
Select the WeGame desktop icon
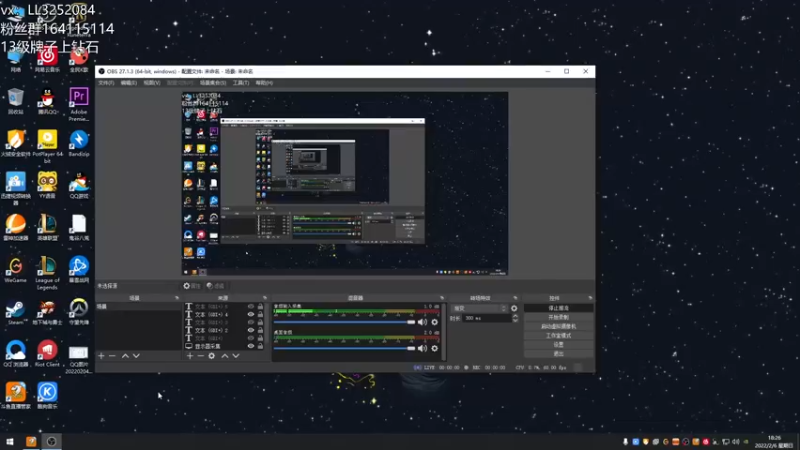click(15, 270)
